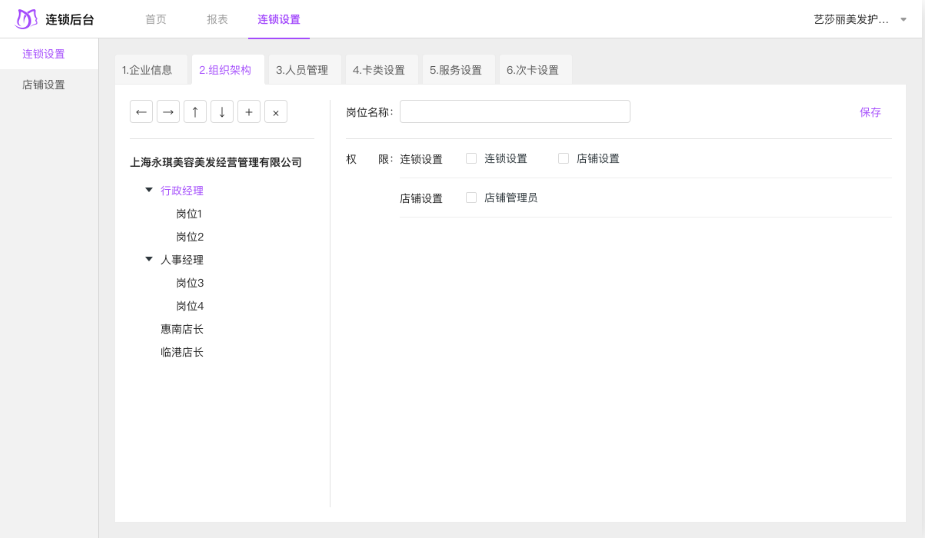Click the left arrow icon in tree toolbar
This screenshot has width=925, height=538.
click(x=142, y=112)
